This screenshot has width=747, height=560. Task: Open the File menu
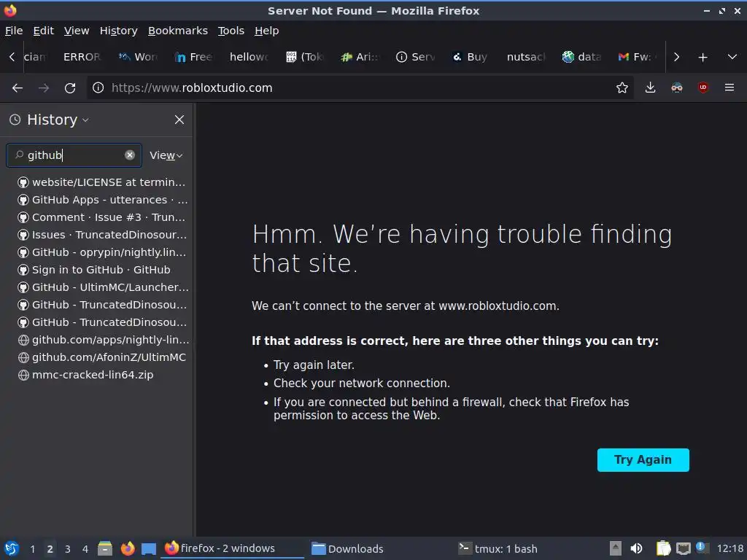point(14,31)
